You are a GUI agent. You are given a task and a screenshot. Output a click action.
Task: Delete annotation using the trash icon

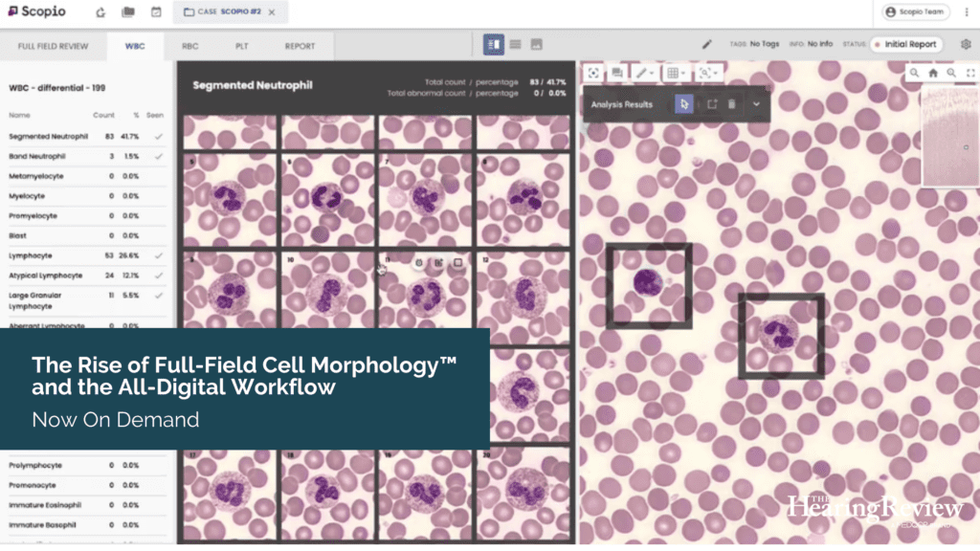pos(730,105)
